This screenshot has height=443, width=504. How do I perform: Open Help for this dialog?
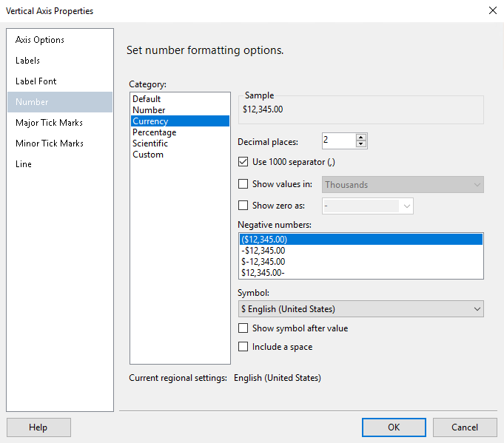click(38, 427)
